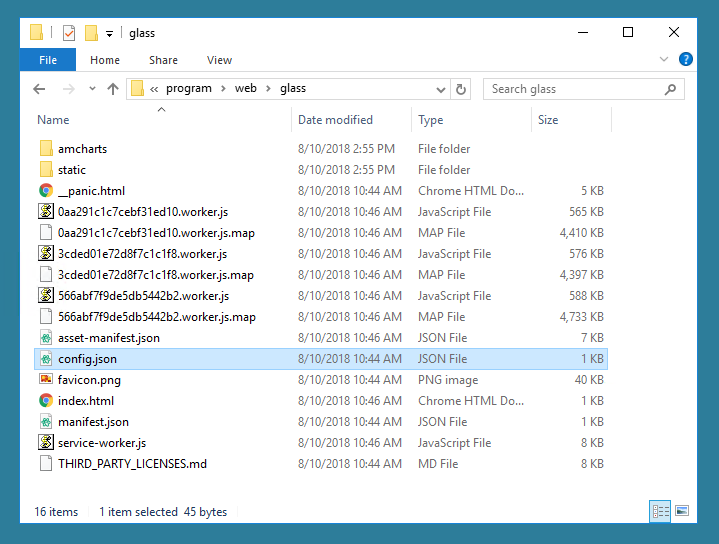Select the service-worker.js file name
The height and width of the screenshot is (544, 719).
(102, 443)
